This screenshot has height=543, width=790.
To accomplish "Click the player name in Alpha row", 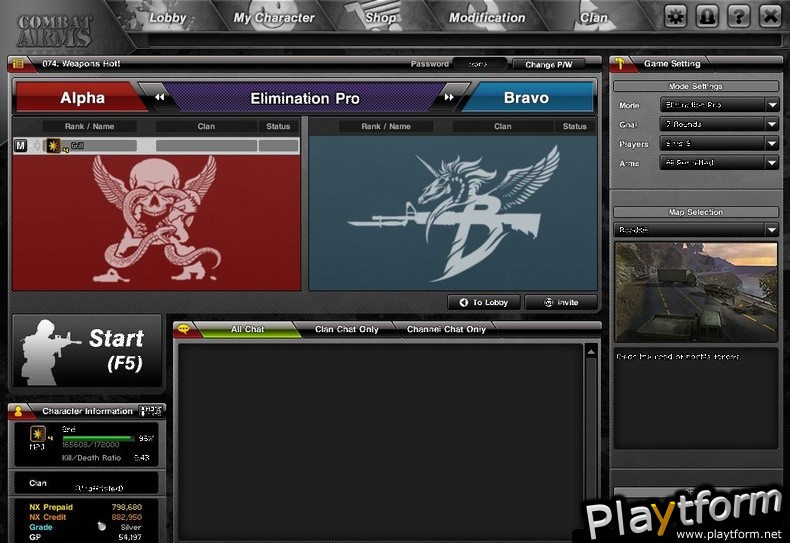I will pos(77,146).
